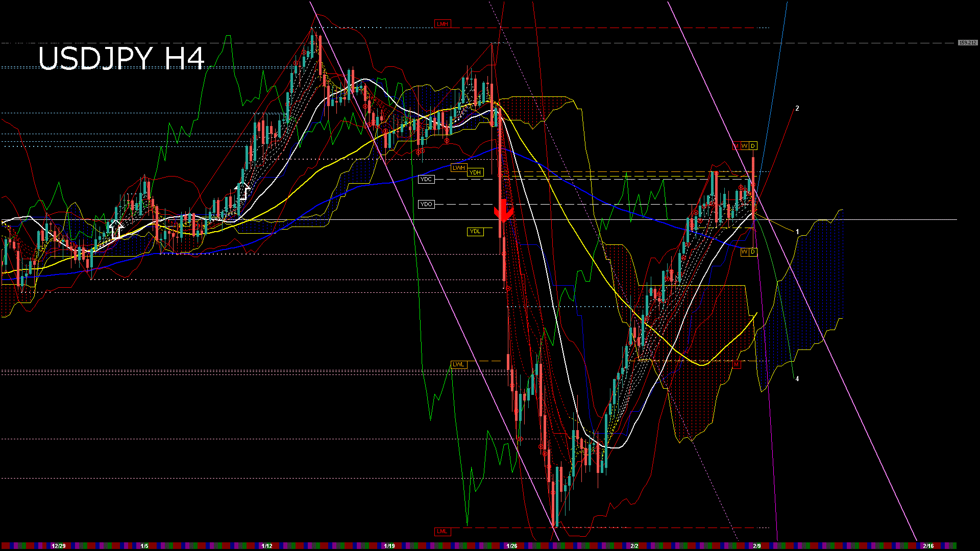
Task: Click the upper orange W box
Action: [x=745, y=146]
